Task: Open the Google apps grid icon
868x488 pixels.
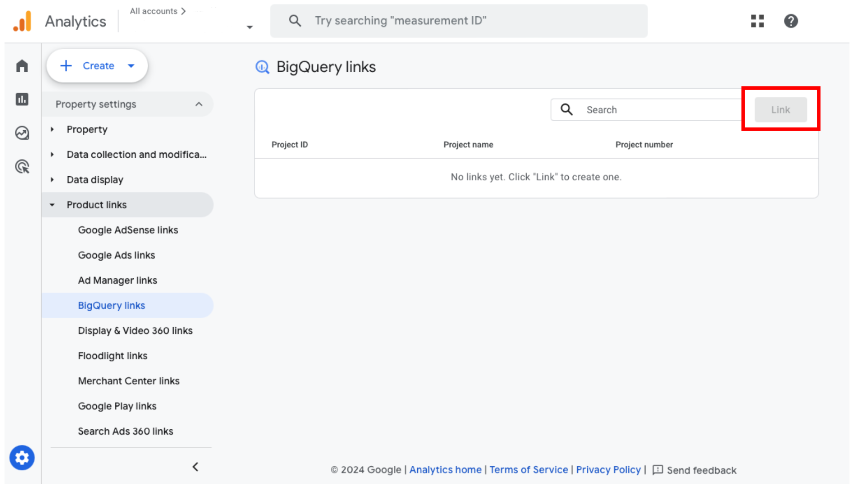Action: [x=757, y=21]
